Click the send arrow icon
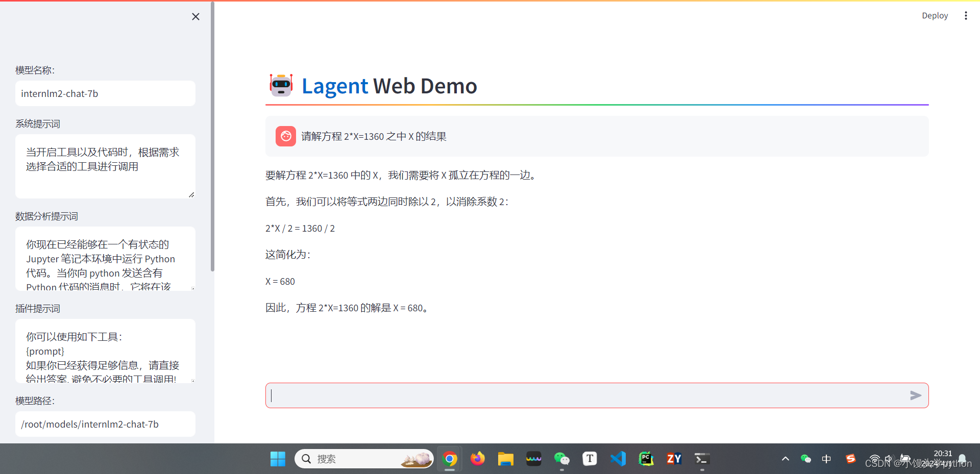 coord(916,395)
